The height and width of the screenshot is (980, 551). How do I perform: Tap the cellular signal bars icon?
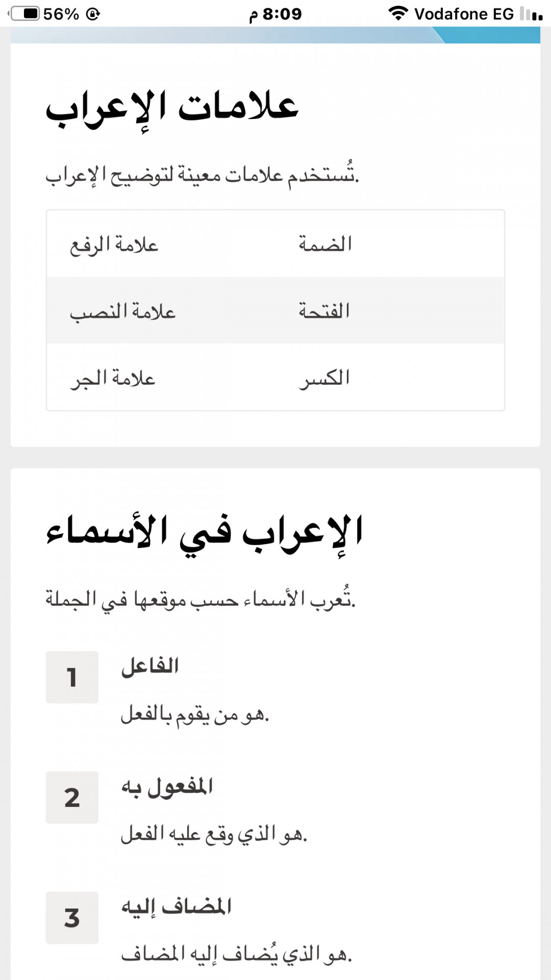click(531, 14)
